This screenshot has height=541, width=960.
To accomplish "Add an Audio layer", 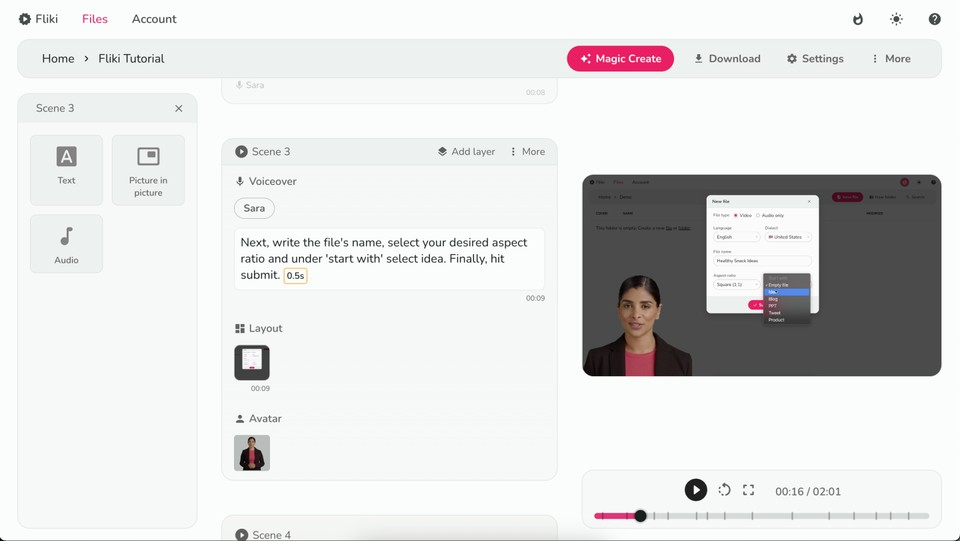I will pyautogui.click(x=67, y=244).
